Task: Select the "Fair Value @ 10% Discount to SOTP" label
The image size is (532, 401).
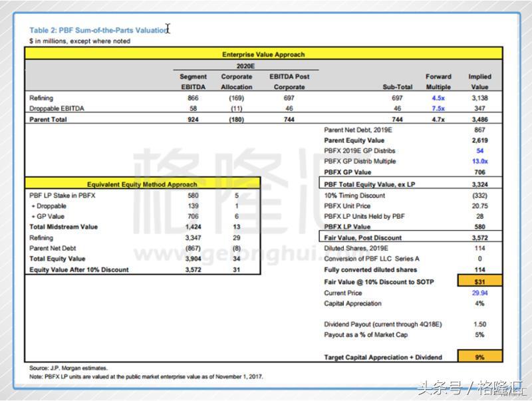Action: tap(379, 282)
